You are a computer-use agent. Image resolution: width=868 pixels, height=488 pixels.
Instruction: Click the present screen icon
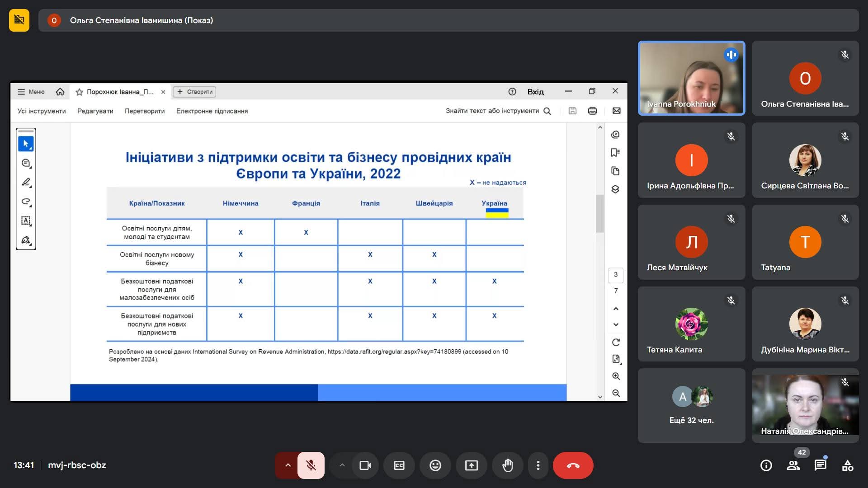click(x=471, y=465)
